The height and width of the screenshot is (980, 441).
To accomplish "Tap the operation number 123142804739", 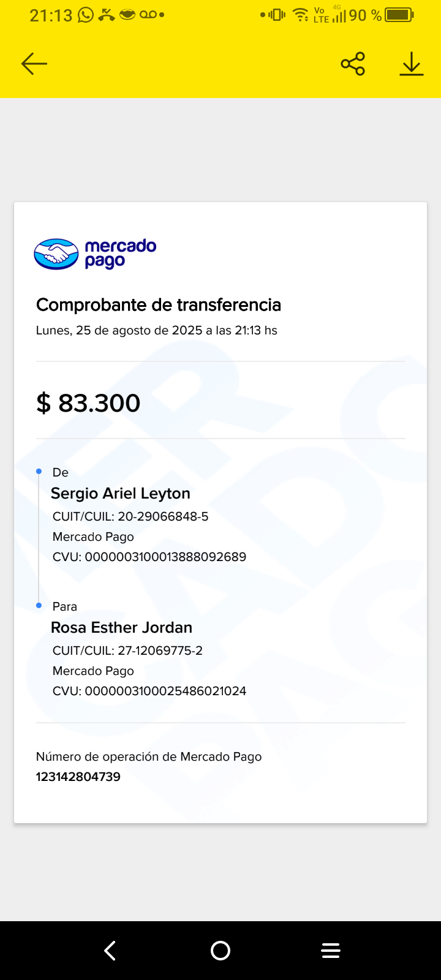I will click(x=78, y=777).
